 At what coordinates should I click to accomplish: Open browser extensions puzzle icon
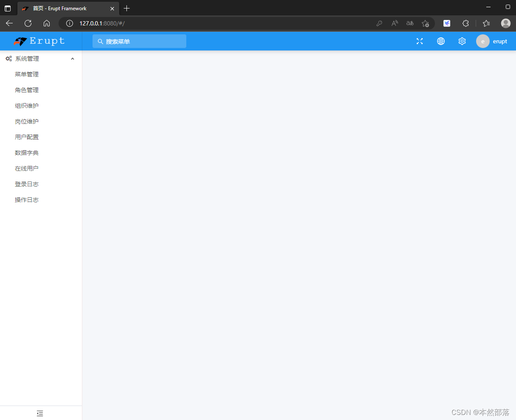click(x=466, y=23)
